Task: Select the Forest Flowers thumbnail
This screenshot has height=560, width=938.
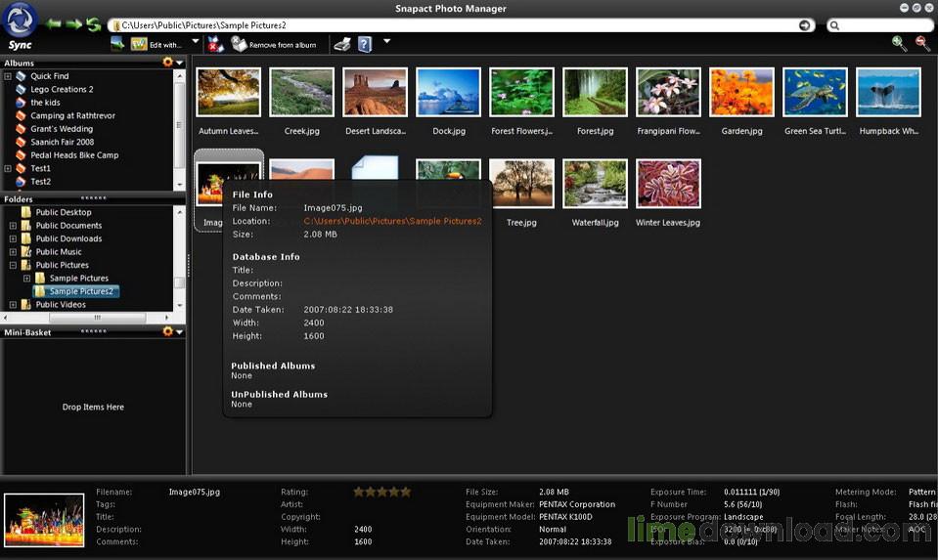Action: point(521,92)
